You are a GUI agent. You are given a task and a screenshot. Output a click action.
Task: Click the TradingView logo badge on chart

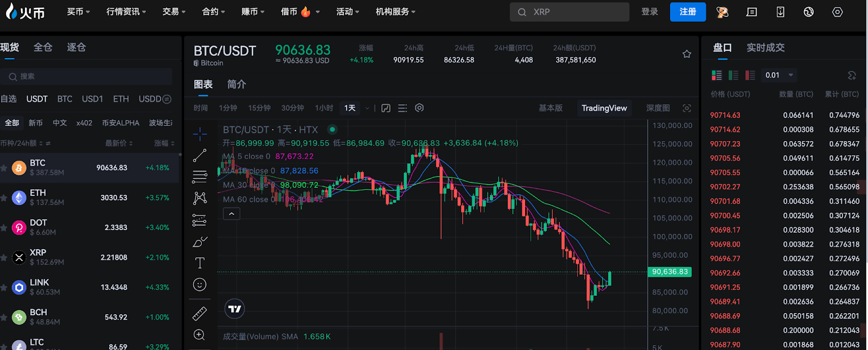point(234,309)
